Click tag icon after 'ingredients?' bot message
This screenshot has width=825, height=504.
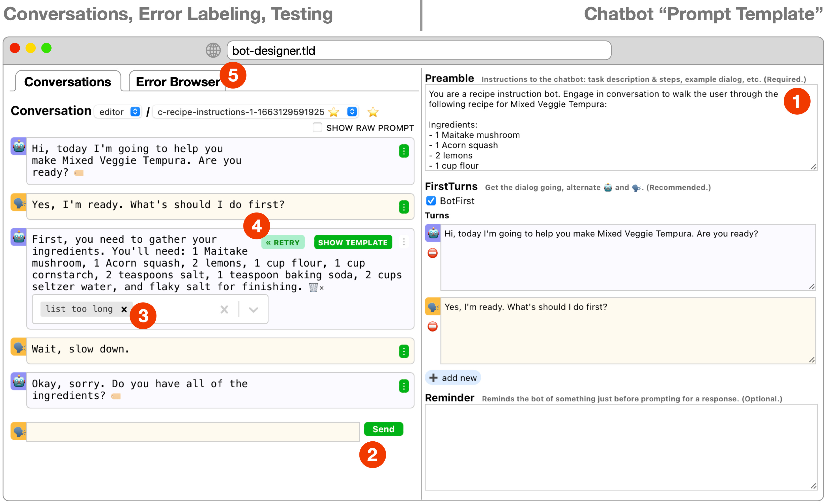coord(116,397)
